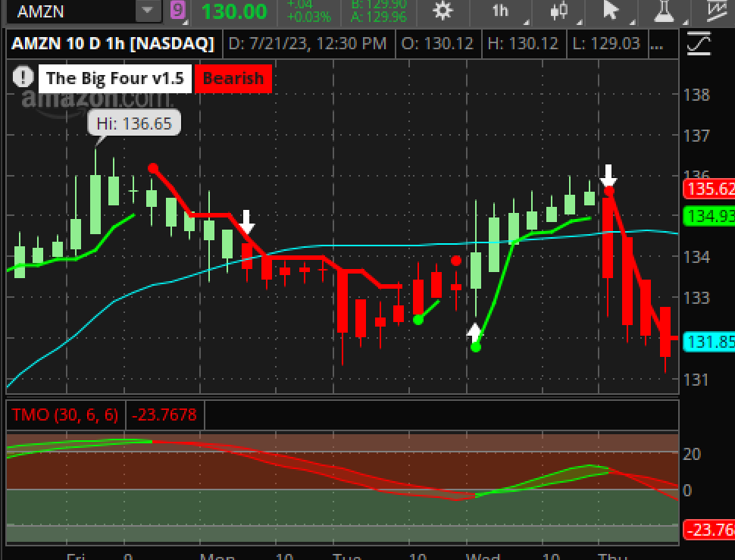Viewport: 735px width, 560px height.
Task: Click the patterns icon at toolbar edge
Action: [717, 11]
